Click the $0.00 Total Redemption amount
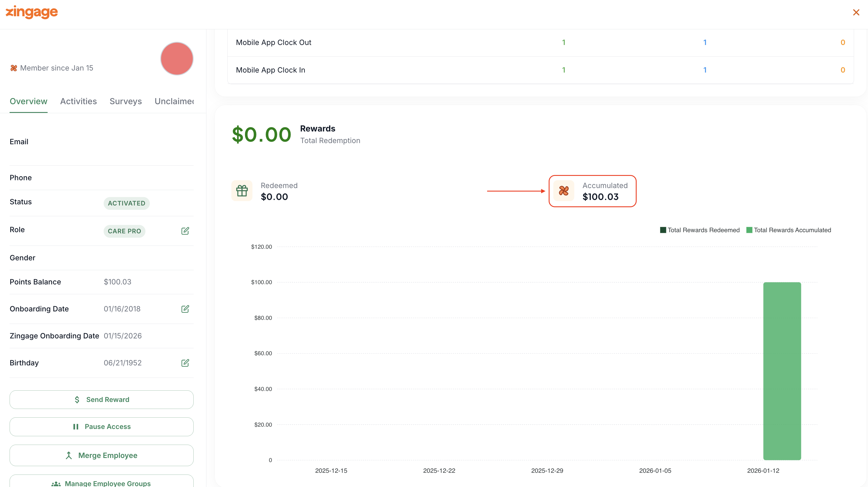Image resolution: width=868 pixels, height=487 pixels. [x=262, y=134]
